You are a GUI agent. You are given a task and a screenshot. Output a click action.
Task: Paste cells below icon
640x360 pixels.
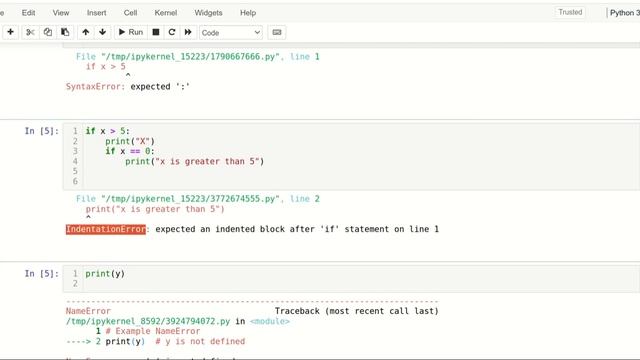point(65,32)
